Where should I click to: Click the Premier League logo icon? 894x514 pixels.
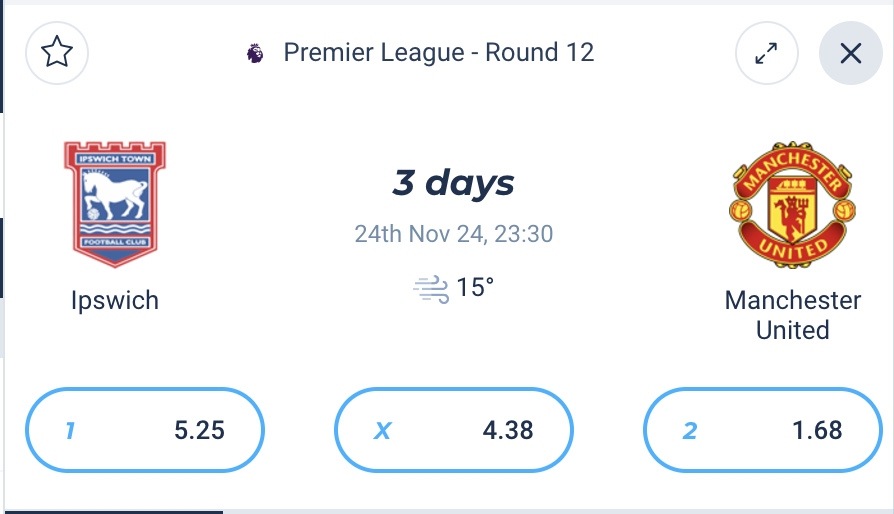click(x=255, y=54)
